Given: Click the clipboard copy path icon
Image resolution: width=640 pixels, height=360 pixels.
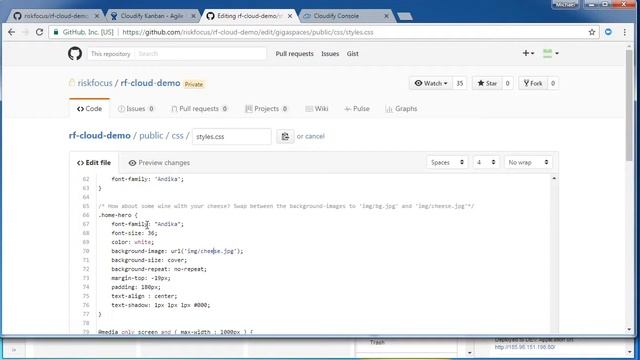Looking at the screenshot, I should click(285, 136).
